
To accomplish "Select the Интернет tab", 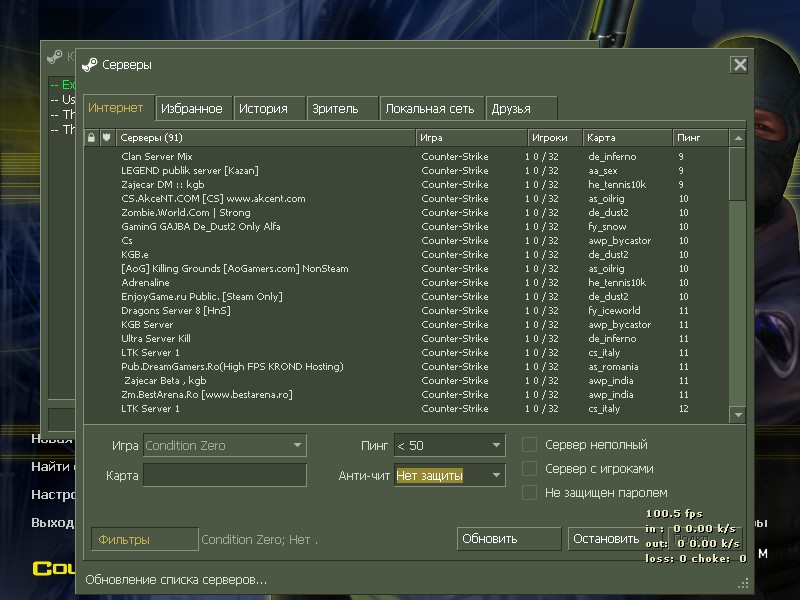I will 118,108.
